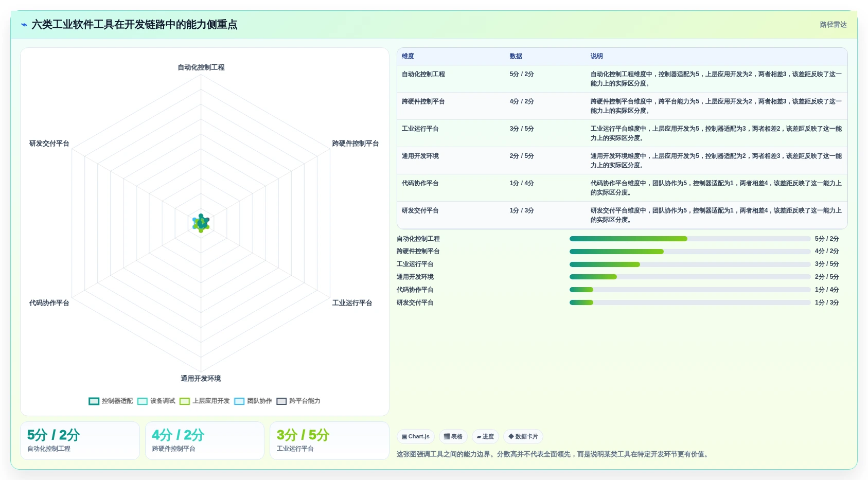The image size is (868, 480).
Task: Click the 路径雷达 label in header
Action: point(833,25)
